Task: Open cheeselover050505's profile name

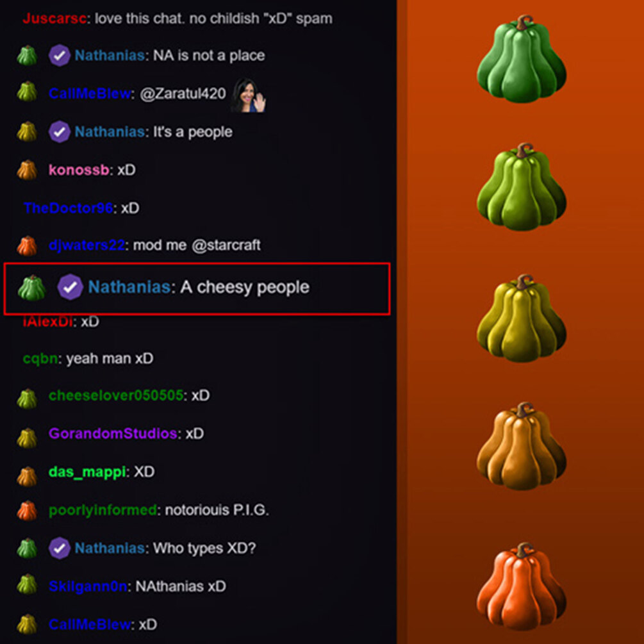Action: (x=116, y=395)
